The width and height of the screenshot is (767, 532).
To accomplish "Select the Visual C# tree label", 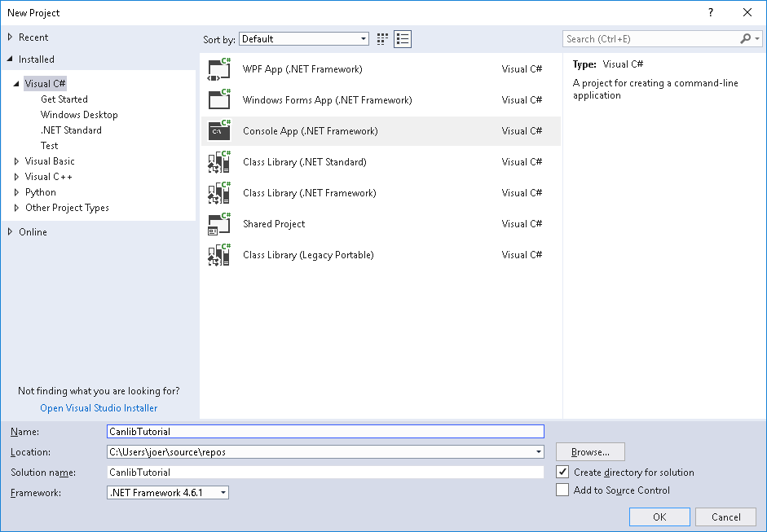I will click(45, 84).
